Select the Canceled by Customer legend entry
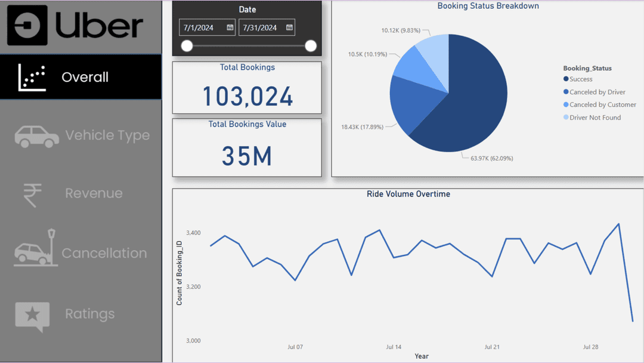The height and width of the screenshot is (363, 644). (602, 105)
